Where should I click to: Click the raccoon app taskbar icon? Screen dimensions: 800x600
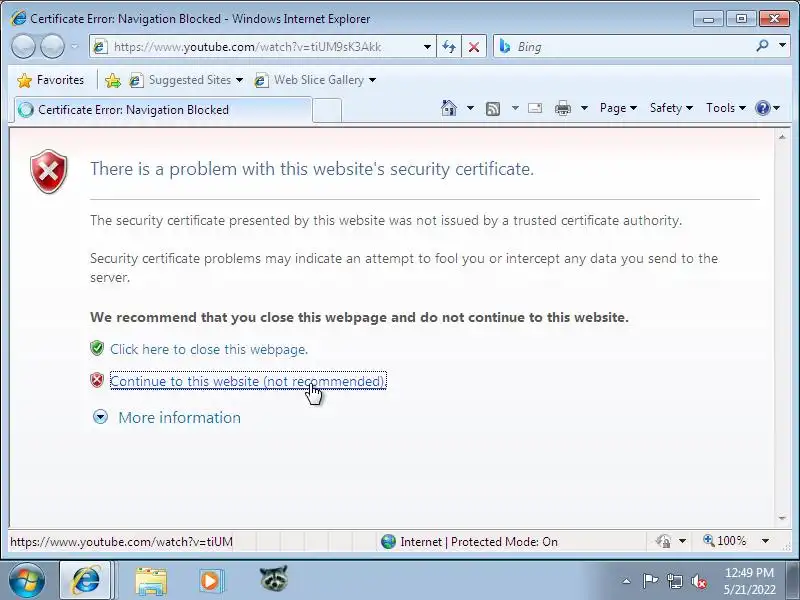[x=273, y=579]
